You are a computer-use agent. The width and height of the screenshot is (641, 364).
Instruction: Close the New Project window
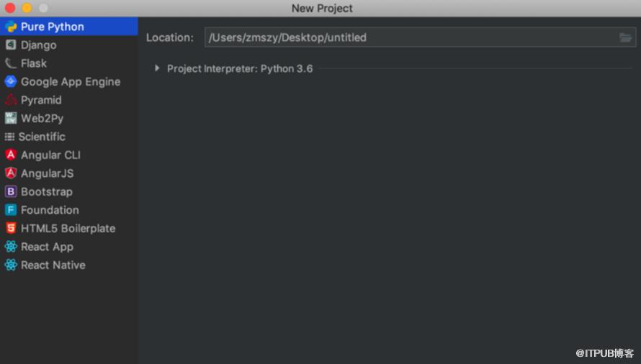tap(10, 8)
